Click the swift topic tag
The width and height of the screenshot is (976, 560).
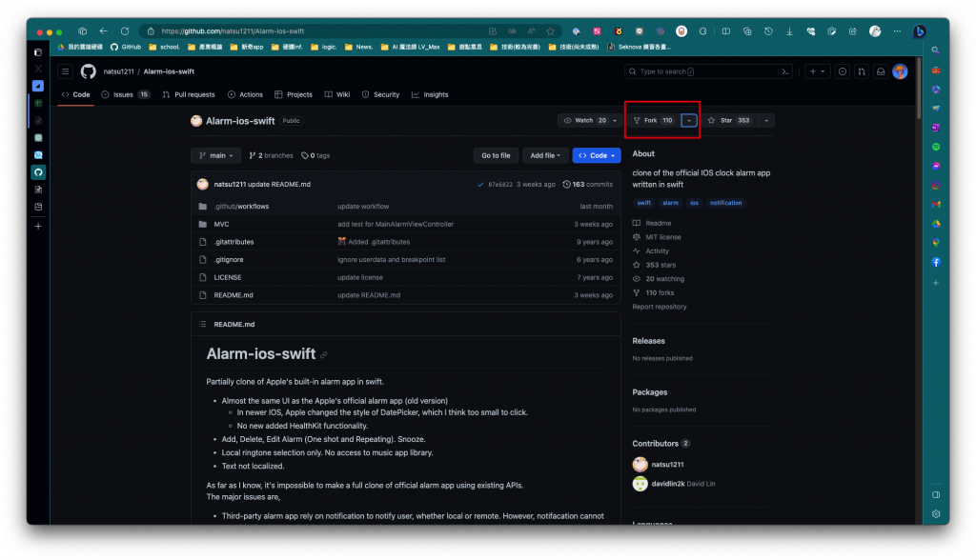point(643,203)
